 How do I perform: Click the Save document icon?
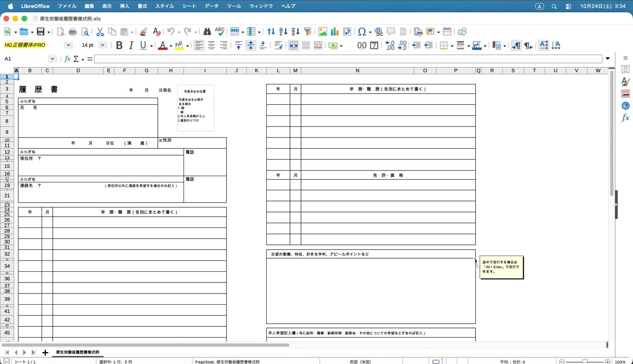pyautogui.click(x=40, y=32)
